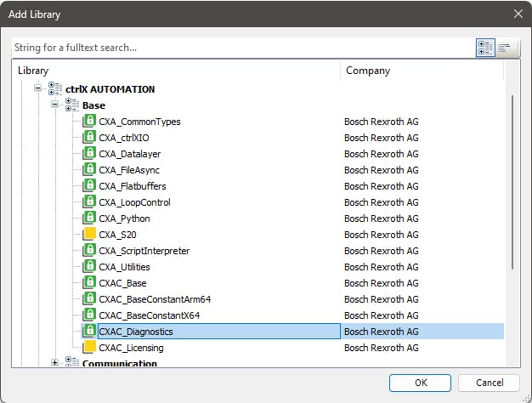Click the lock icon beside CXA_Utilities
The image size is (532, 403).
pyautogui.click(x=89, y=266)
